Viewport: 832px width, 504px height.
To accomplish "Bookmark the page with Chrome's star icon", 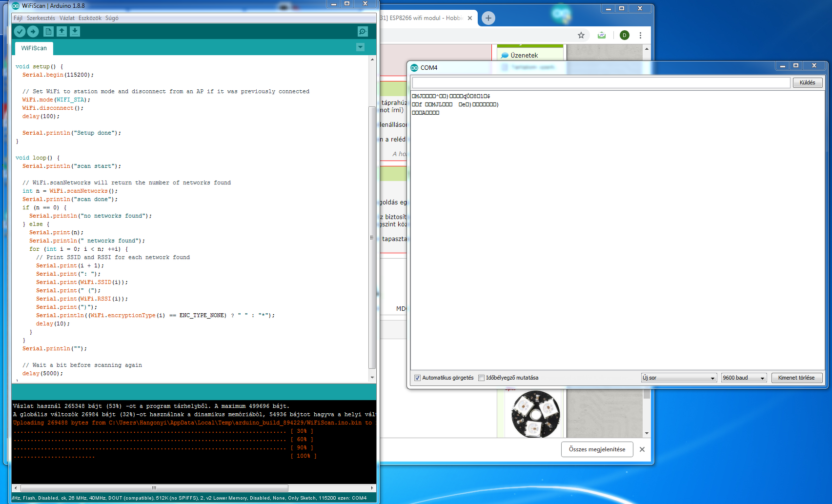I will pos(581,35).
